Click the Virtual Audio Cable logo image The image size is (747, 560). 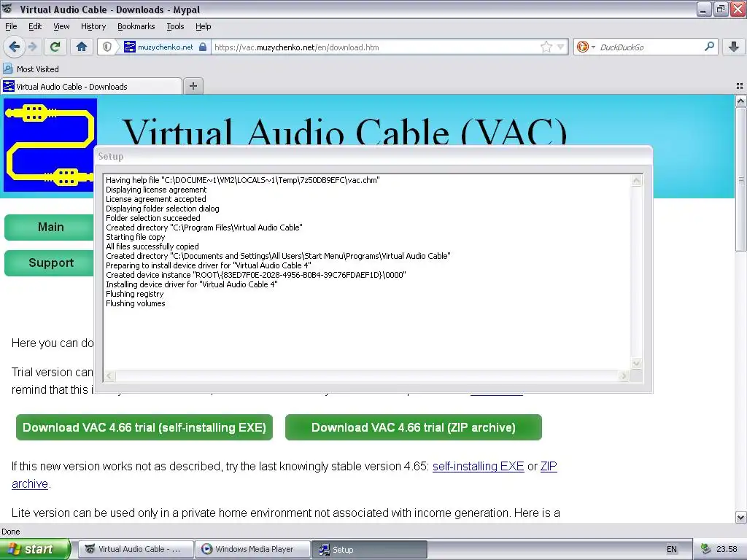(x=50, y=145)
